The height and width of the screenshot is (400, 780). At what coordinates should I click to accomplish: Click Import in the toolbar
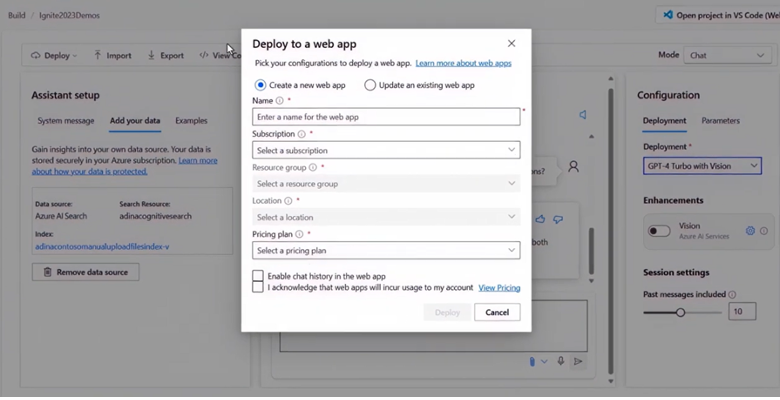coord(112,55)
